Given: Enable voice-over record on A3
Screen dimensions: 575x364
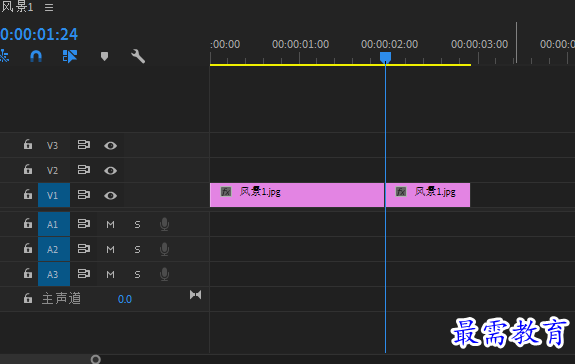Looking at the screenshot, I should (x=165, y=274).
